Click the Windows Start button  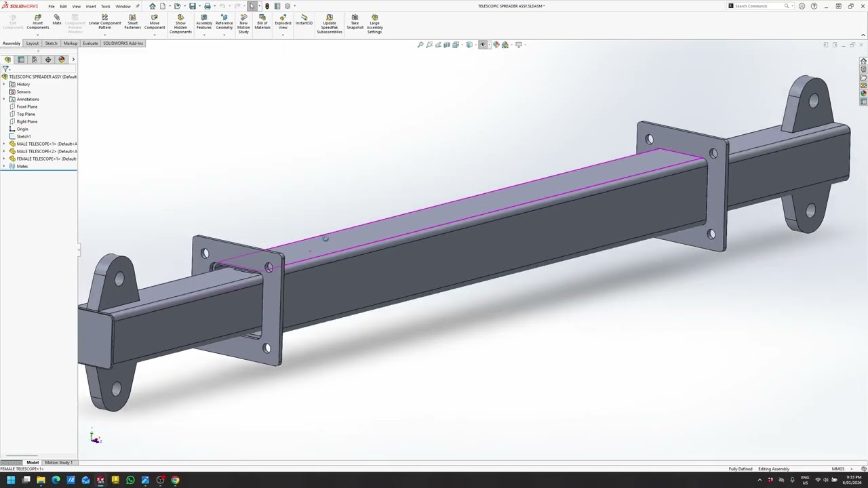(x=11, y=480)
